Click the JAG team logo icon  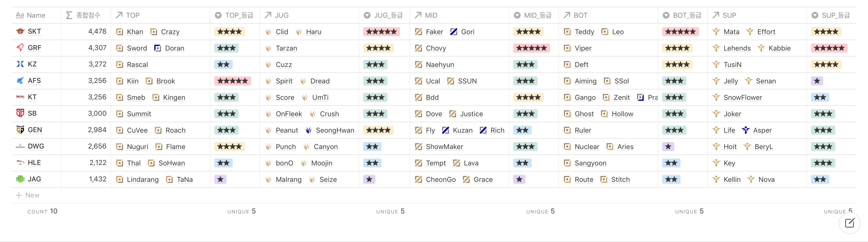pyautogui.click(x=20, y=179)
